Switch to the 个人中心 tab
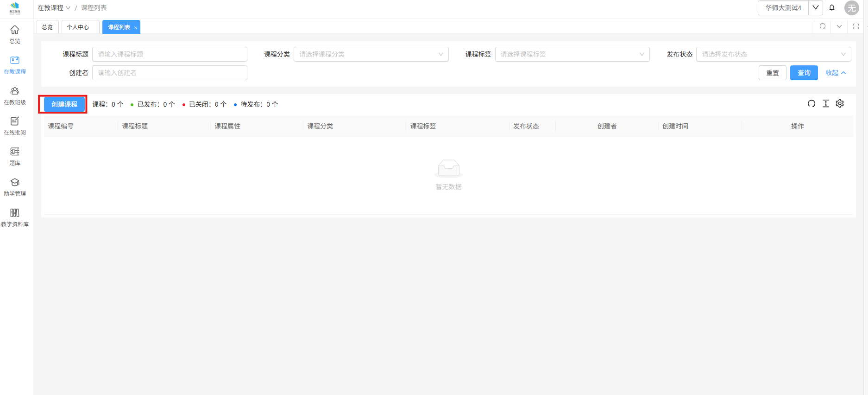 pyautogui.click(x=78, y=27)
